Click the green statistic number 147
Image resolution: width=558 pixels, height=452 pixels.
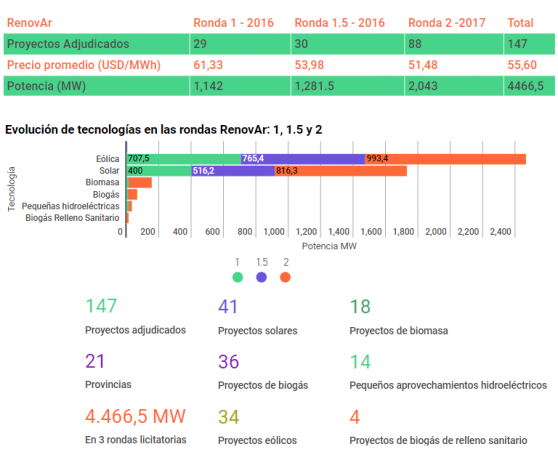101,306
